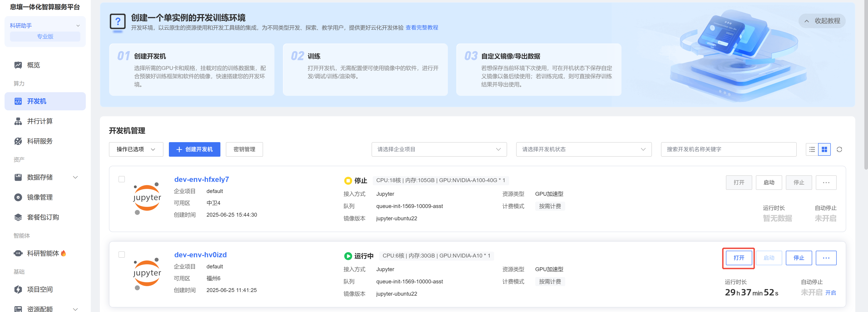Image resolution: width=868 pixels, height=312 pixels.
Task: Click 启动 for dev-env-hfxely7
Action: [769, 183]
